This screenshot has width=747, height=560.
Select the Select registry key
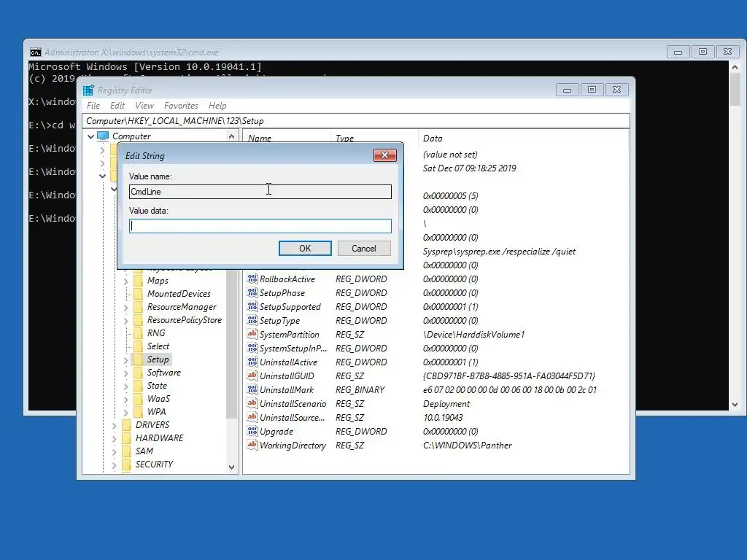click(158, 346)
